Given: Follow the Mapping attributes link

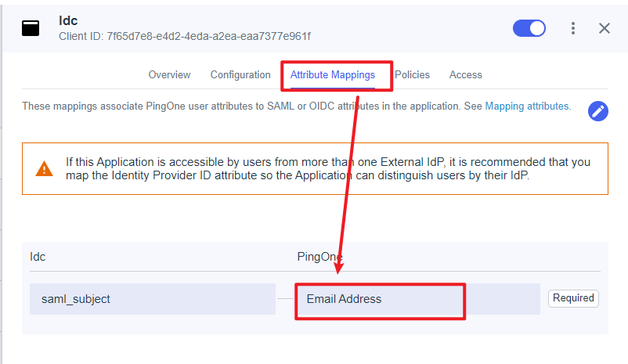Looking at the screenshot, I should (527, 106).
